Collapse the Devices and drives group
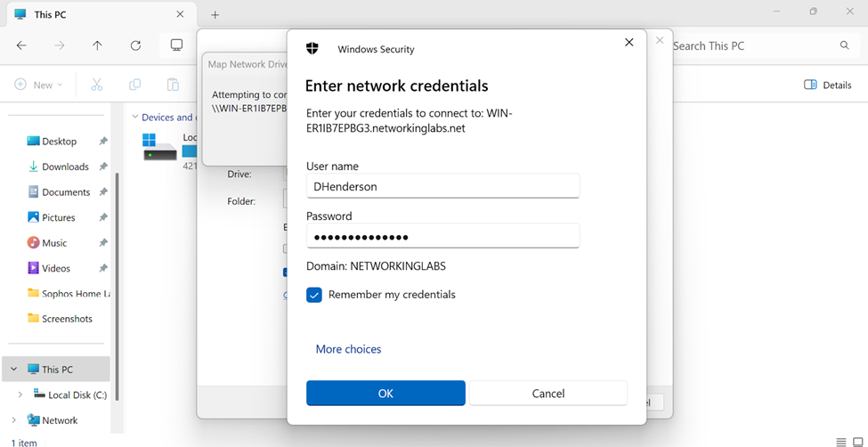The width and height of the screenshot is (868, 447). [x=134, y=117]
